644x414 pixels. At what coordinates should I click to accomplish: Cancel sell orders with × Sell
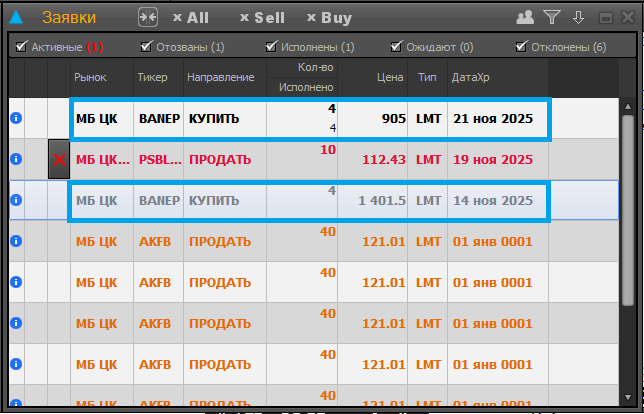point(262,18)
